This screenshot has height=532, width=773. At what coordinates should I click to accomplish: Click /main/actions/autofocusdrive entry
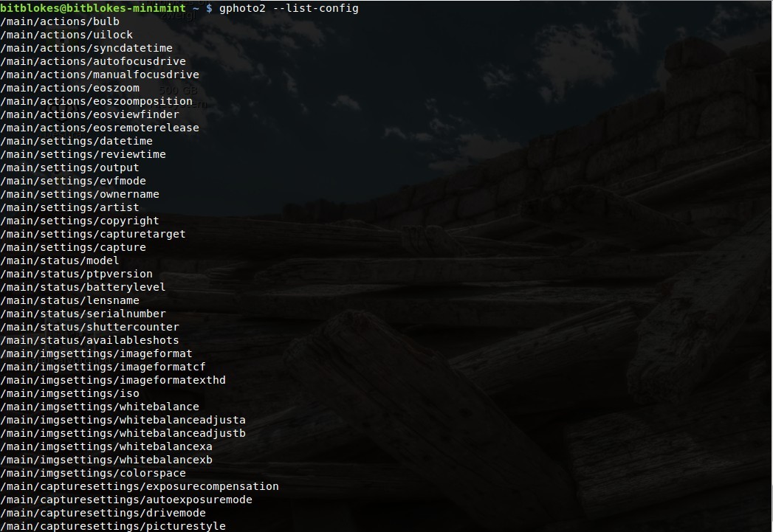click(93, 61)
